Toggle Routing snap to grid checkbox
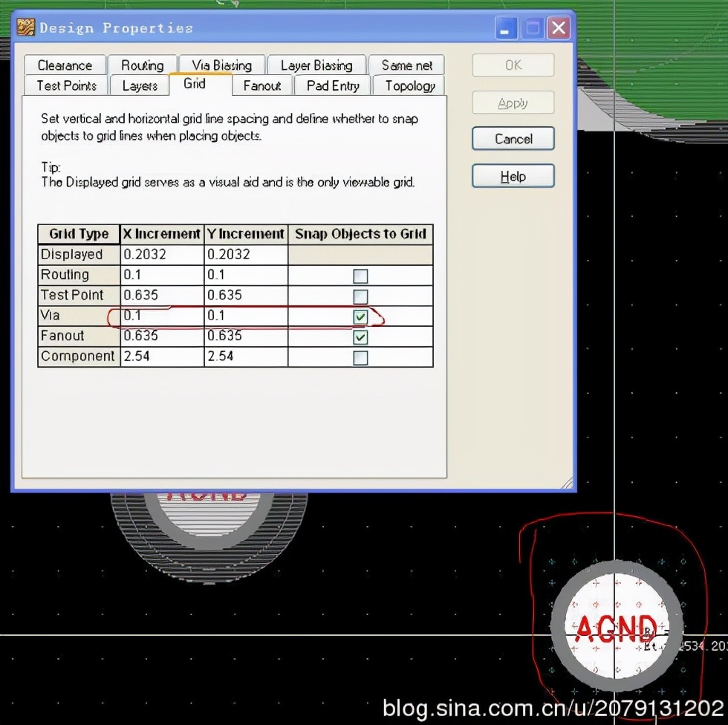728x725 pixels. point(360,276)
